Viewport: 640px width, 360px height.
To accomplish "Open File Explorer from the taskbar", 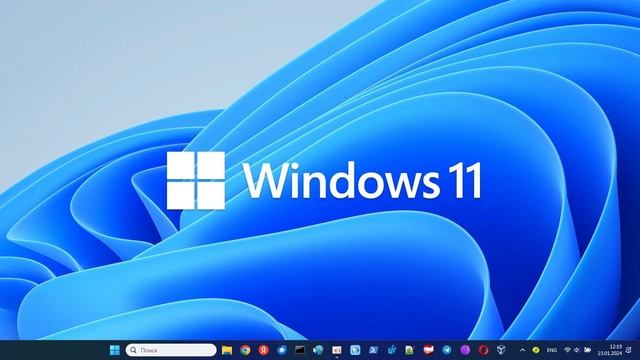I will (x=227, y=350).
